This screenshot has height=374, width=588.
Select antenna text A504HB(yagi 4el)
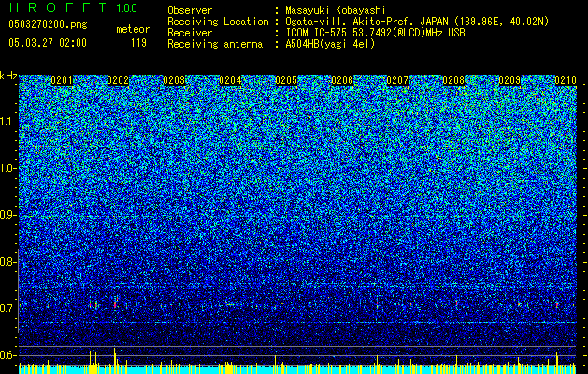point(330,44)
